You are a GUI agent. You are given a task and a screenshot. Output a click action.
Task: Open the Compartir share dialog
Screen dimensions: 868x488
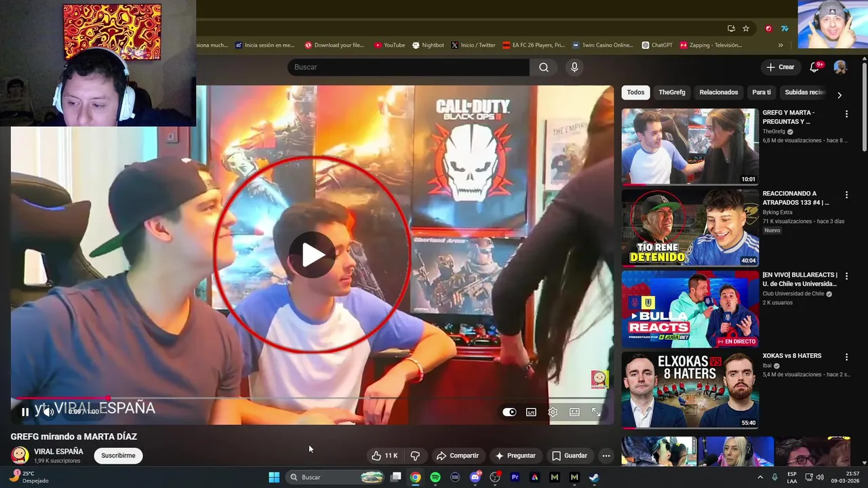click(458, 455)
